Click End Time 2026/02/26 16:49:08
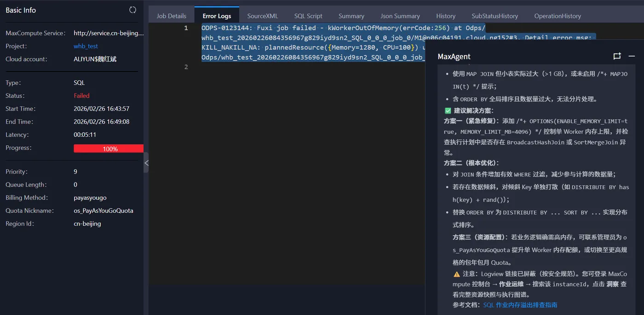Image resolution: width=644 pixels, height=315 pixels. 102,122
